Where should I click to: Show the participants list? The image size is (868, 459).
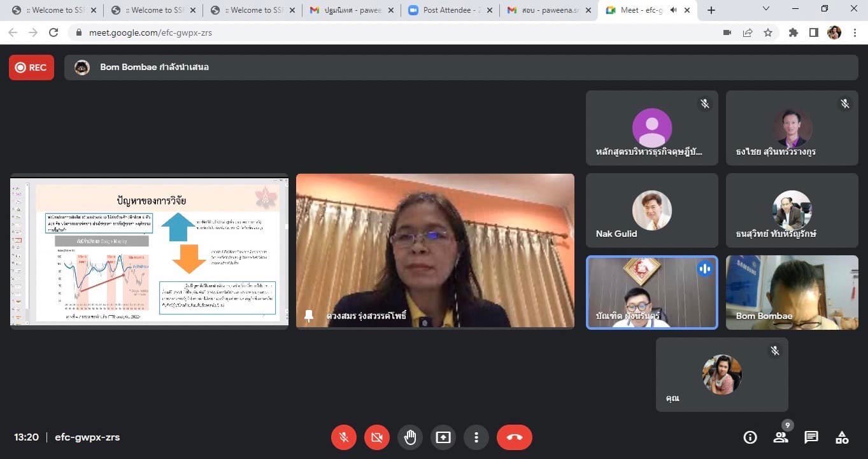tap(780, 437)
